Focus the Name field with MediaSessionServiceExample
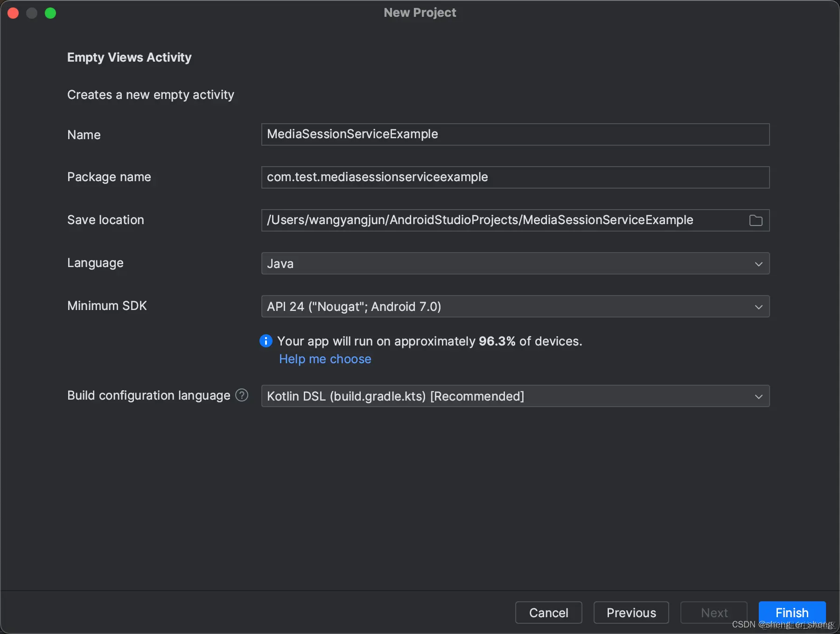The width and height of the screenshot is (840, 634). coord(515,134)
